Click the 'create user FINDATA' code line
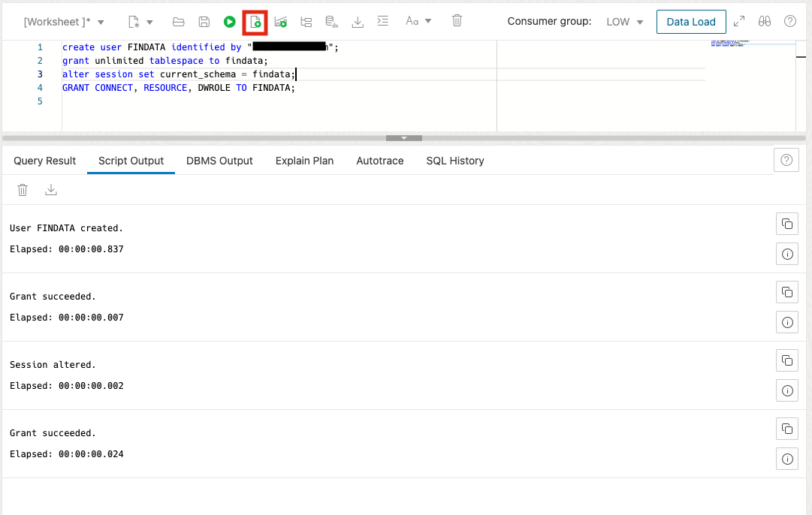812x515 pixels. [x=200, y=47]
